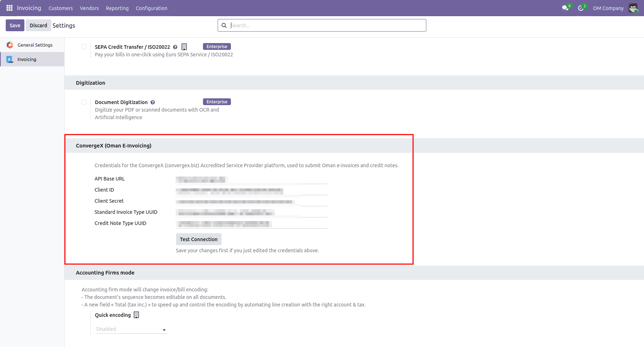Click the Settings page title

(x=64, y=25)
